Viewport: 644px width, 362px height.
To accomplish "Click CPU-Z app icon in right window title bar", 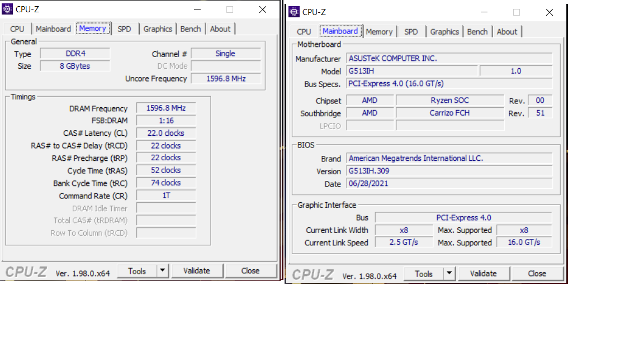I will pos(294,12).
